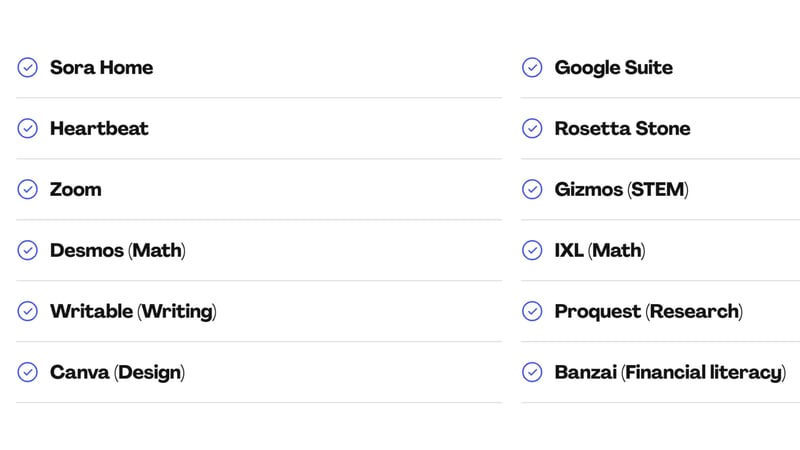Viewport: 800px width, 450px height.
Task: Click the checkmark icon beside Sora Home
Action: coord(28,68)
